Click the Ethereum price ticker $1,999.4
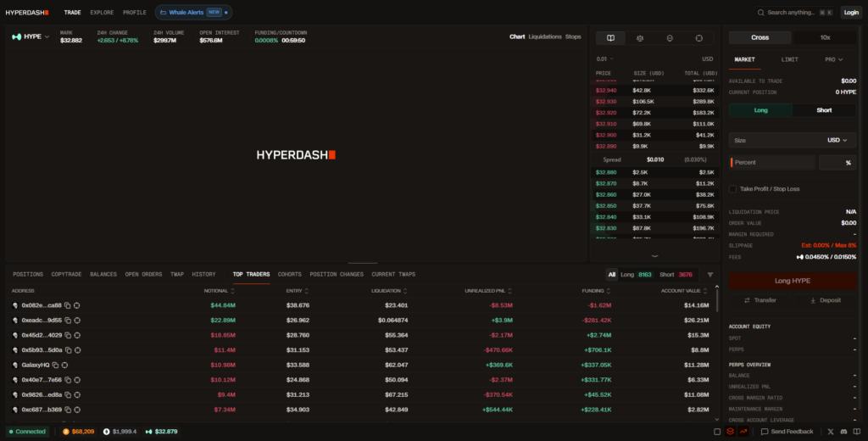868x441 pixels. (x=120, y=432)
